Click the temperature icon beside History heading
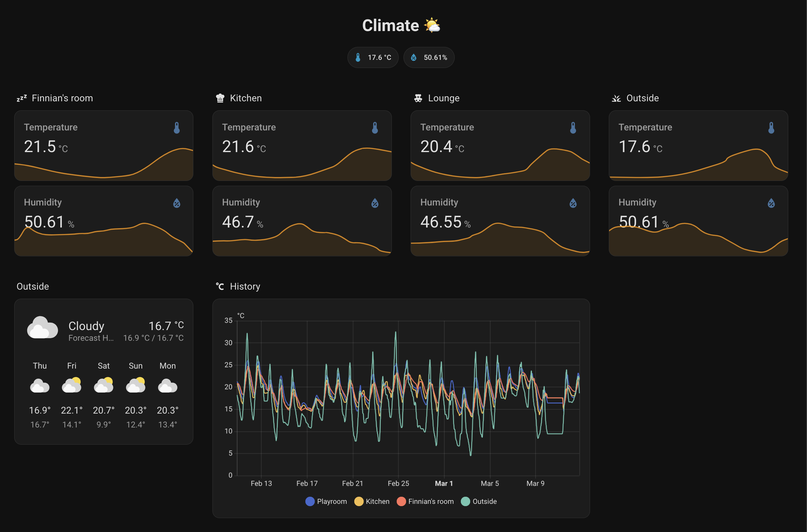This screenshot has height=532, width=807. (x=220, y=286)
